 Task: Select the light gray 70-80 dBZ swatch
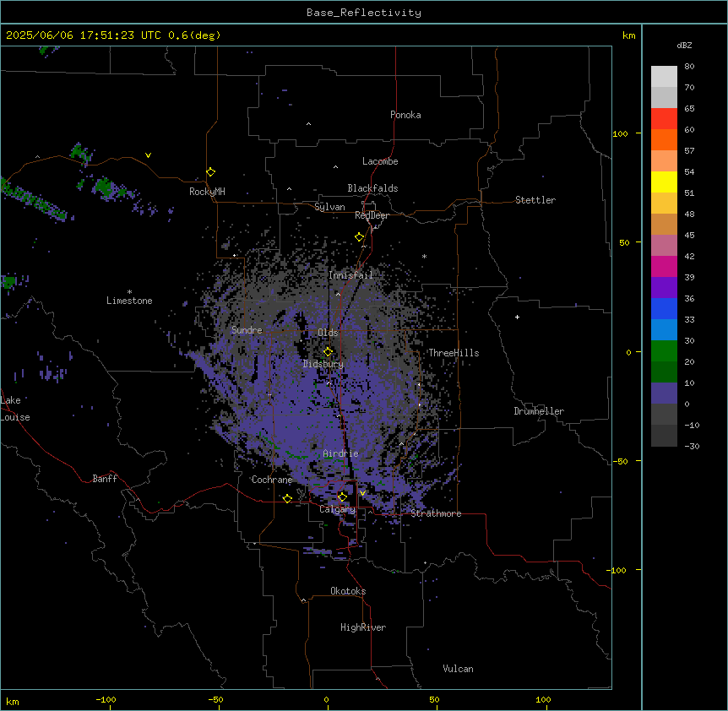point(664,77)
